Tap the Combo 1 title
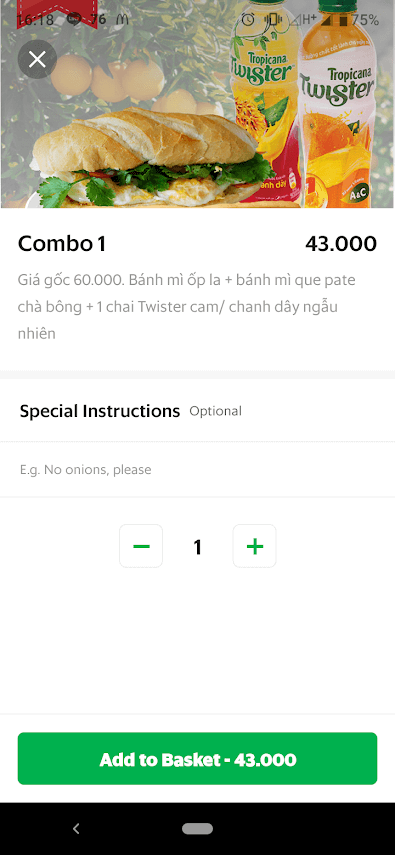 (62, 244)
